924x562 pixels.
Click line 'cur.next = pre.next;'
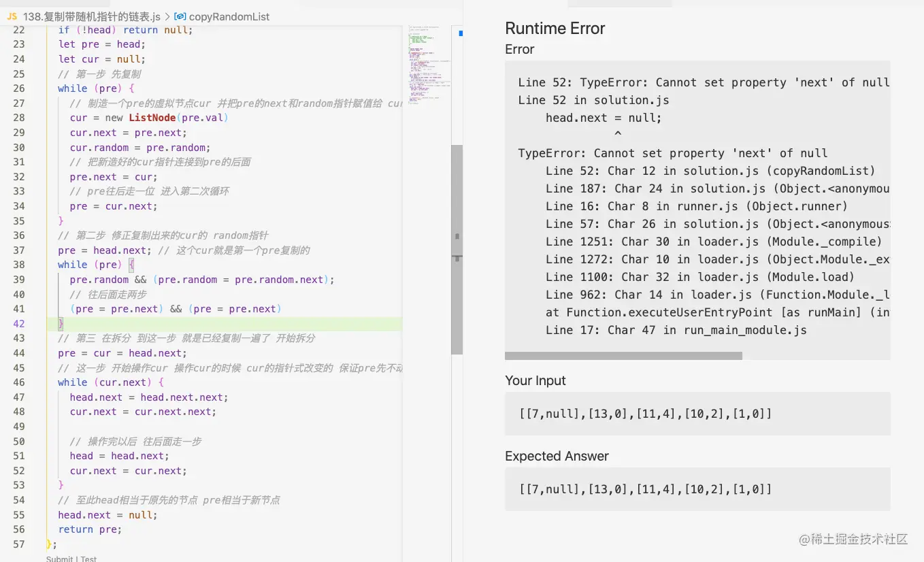pos(128,133)
